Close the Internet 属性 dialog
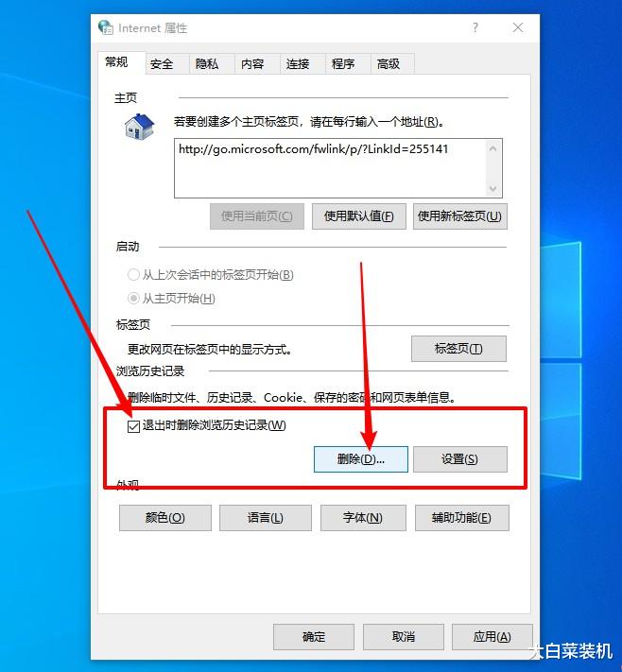Viewport: 622px width, 672px height. 518,27
